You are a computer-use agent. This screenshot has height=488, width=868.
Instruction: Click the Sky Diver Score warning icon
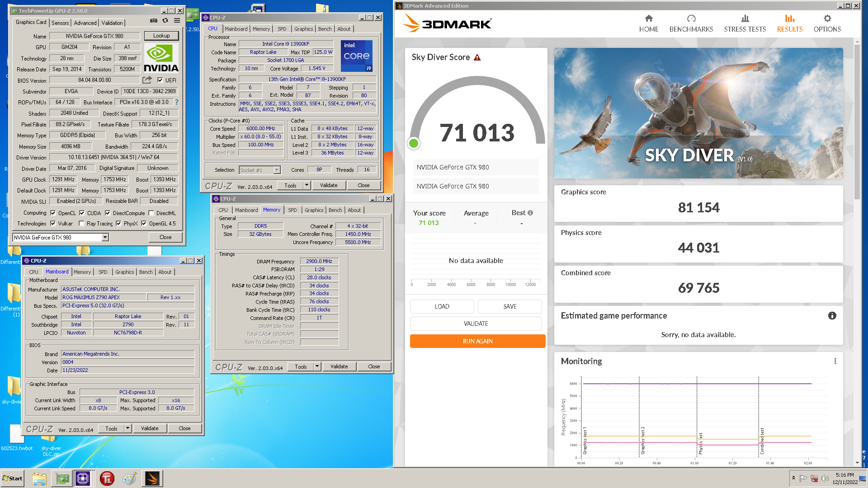pos(477,57)
